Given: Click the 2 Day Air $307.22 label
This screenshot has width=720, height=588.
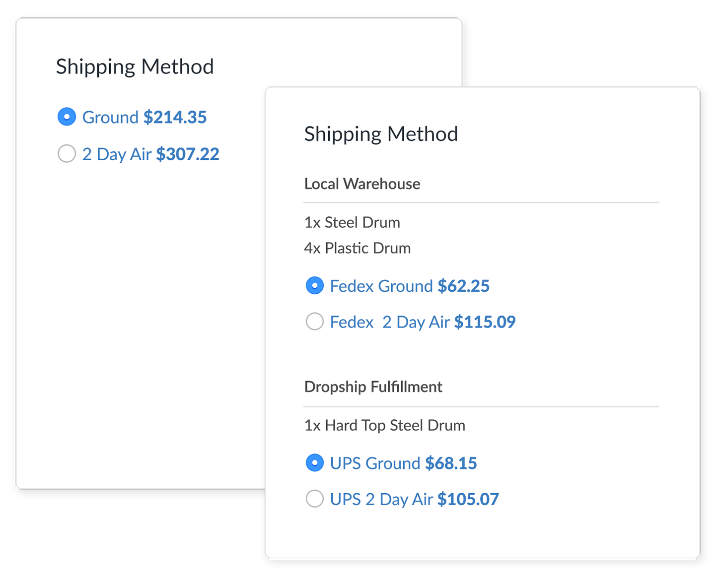Looking at the screenshot, I should [x=151, y=154].
